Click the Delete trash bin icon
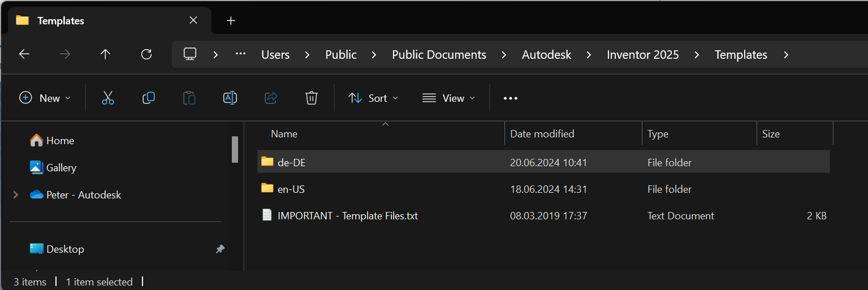This screenshot has width=868, height=290. point(311,98)
